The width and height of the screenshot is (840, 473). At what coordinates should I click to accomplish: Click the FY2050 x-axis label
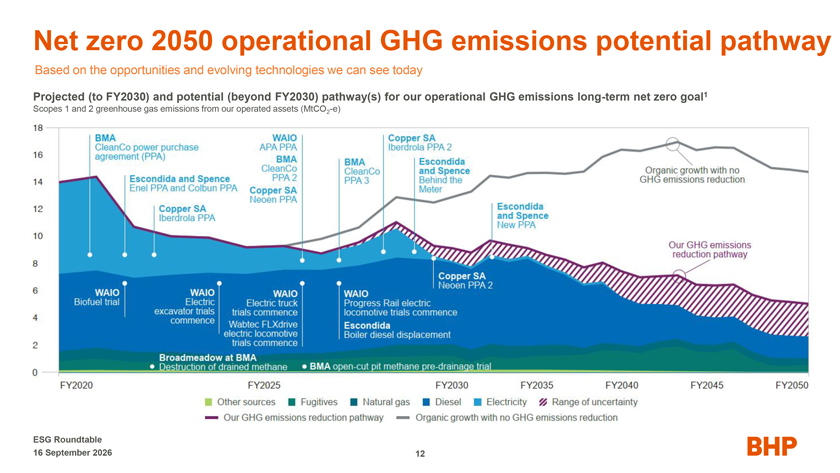(x=792, y=385)
